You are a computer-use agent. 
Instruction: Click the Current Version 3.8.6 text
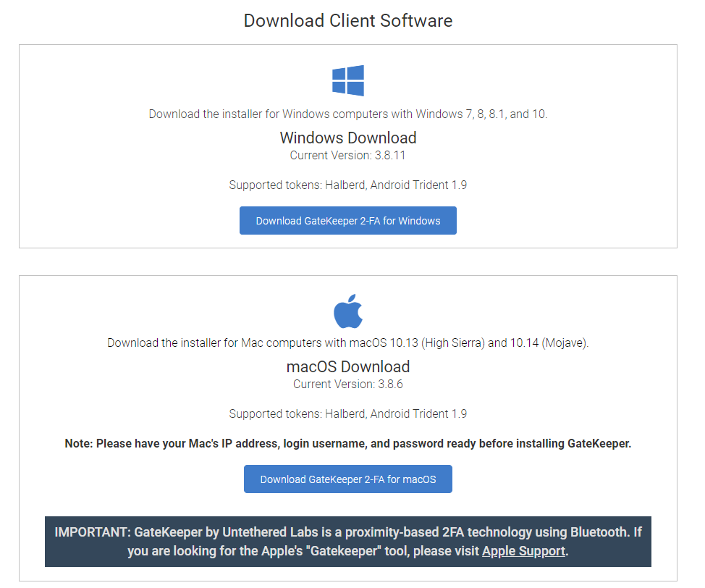(x=348, y=384)
